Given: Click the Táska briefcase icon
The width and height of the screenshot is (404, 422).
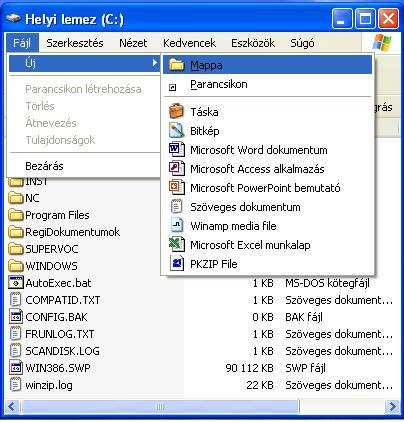Looking at the screenshot, I should click(x=176, y=111).
